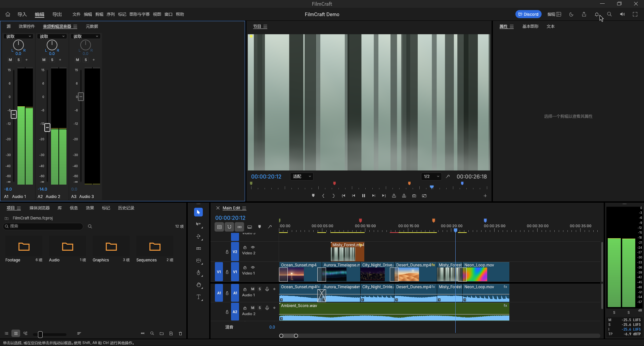
Task: Select the Ripple Edit tool
Action: [x=198, y=236]
